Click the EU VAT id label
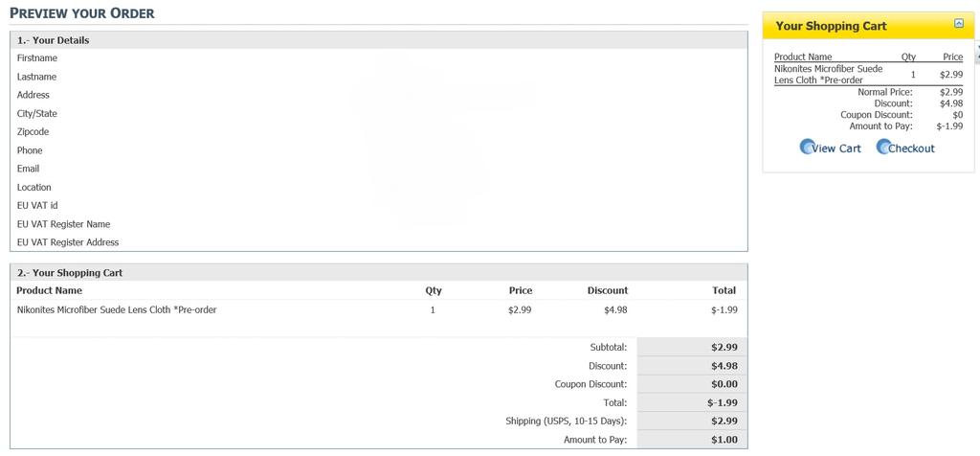 38,205
